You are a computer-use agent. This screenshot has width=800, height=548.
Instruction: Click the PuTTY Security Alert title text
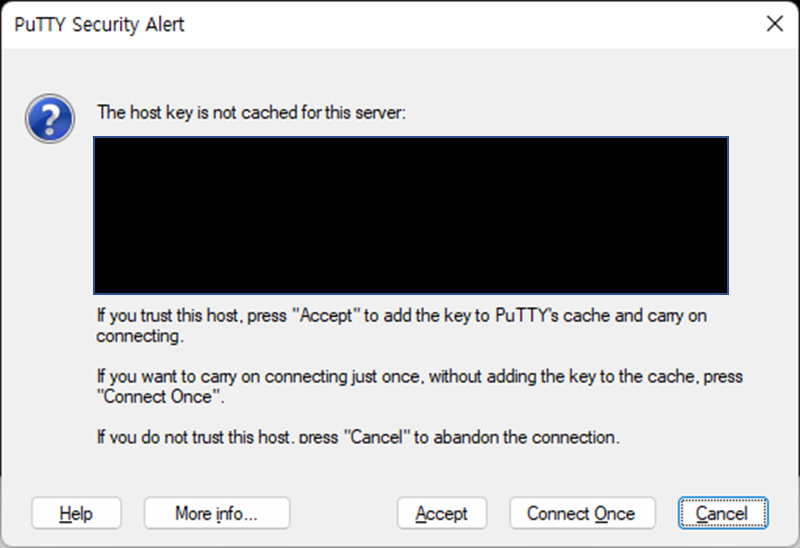click(99, 24)
